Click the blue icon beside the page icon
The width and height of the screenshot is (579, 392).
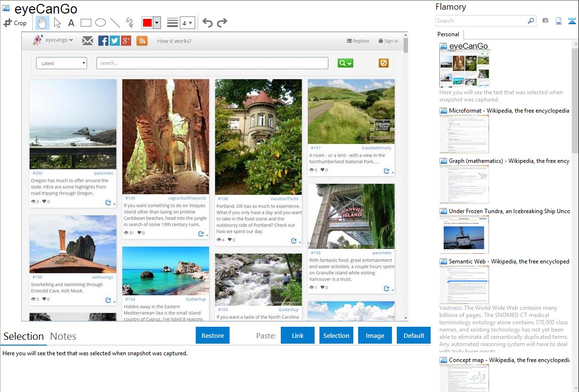[x=572, y=21]
